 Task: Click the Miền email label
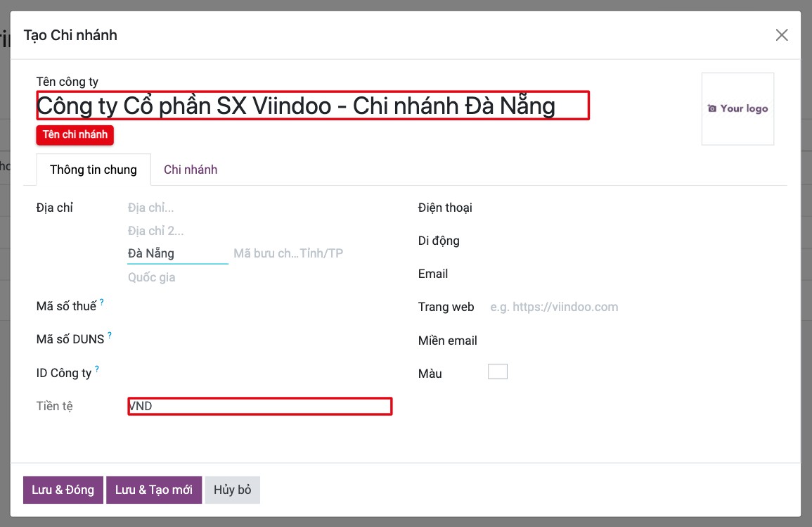447,341
